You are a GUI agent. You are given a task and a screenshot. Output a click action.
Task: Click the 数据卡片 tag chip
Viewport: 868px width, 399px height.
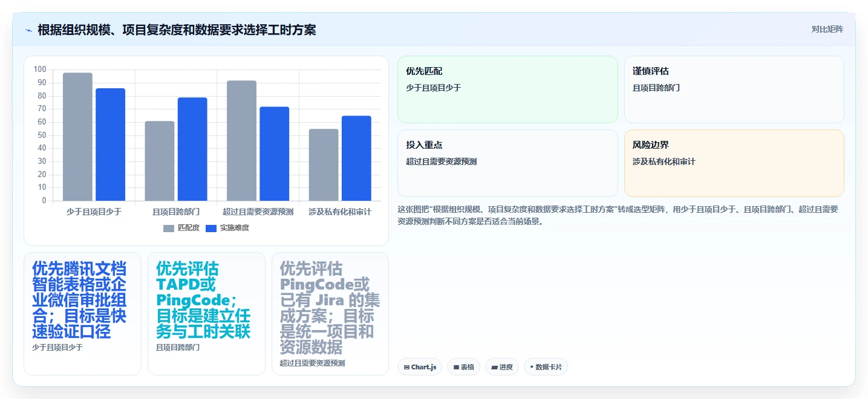[546, 367]
